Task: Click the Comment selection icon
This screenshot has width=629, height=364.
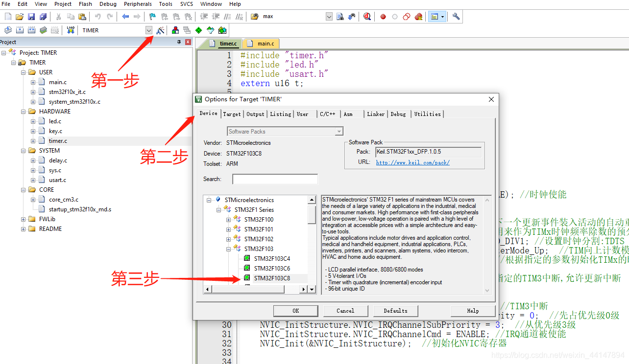Action: 228,17
